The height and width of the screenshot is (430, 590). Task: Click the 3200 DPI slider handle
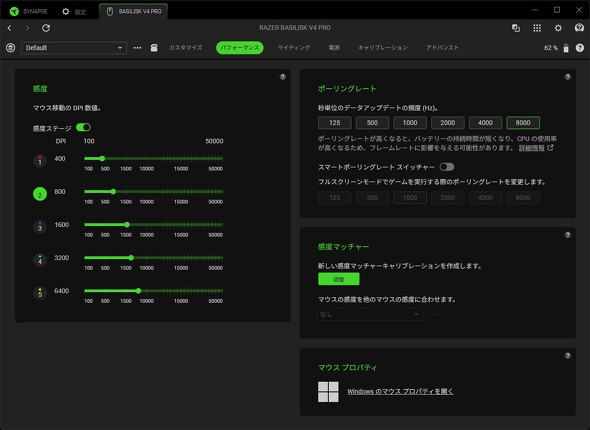[x=131, y=258]
